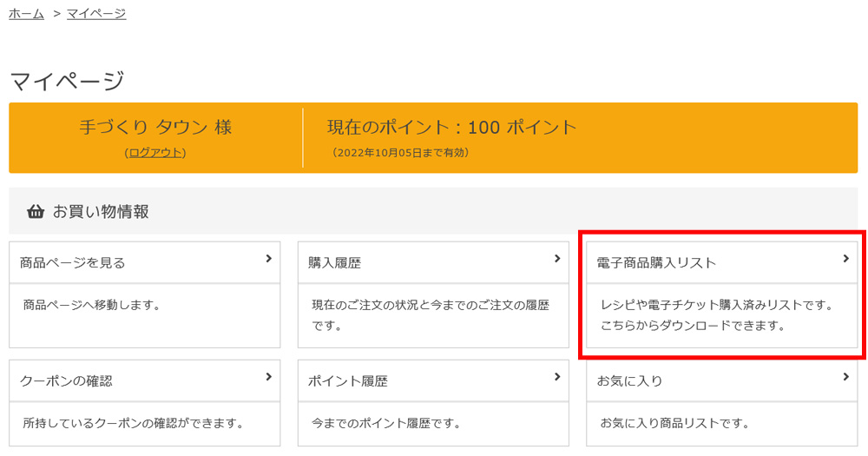Click the お買い物情報 section header
Screen dimensions: 868x456
point(101,211)
